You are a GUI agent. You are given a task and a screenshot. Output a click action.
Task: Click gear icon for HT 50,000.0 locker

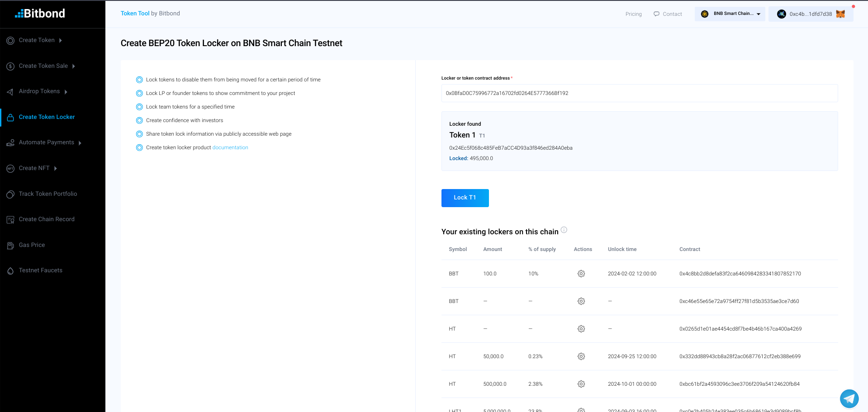coord(581,356)
